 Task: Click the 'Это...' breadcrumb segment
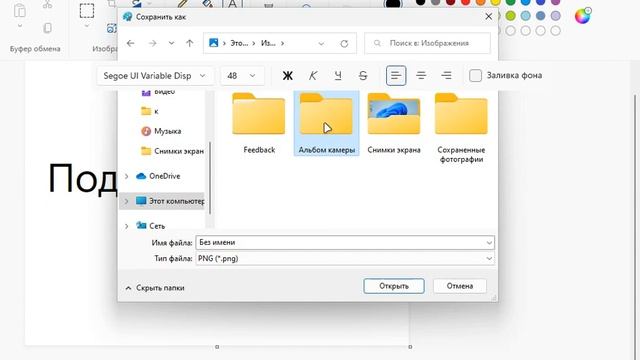click(239, 43)
